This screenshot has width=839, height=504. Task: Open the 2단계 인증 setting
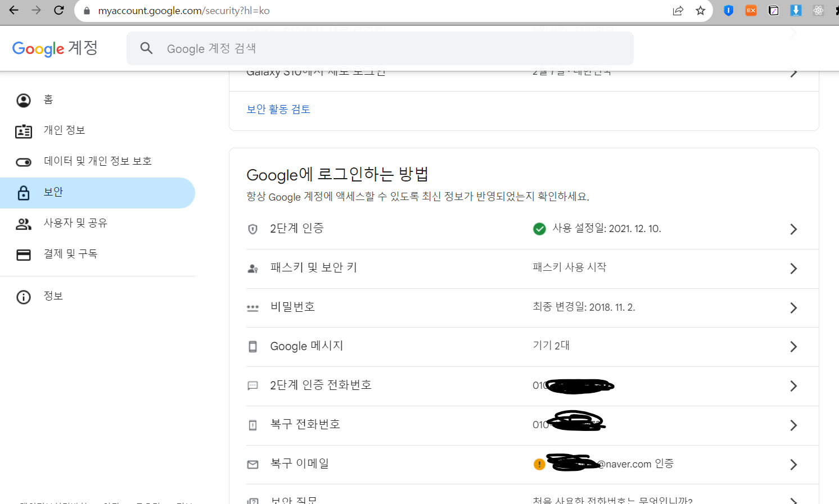532,229
